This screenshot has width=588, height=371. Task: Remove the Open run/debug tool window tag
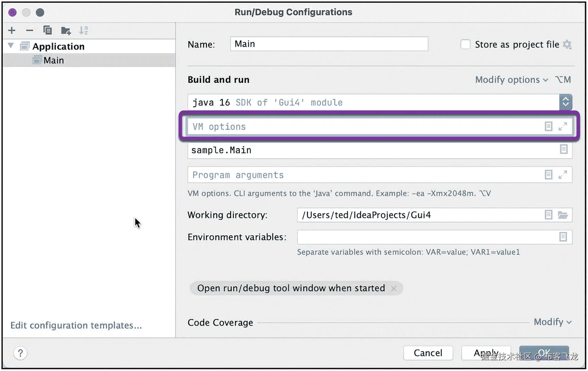tap(394, 288)
